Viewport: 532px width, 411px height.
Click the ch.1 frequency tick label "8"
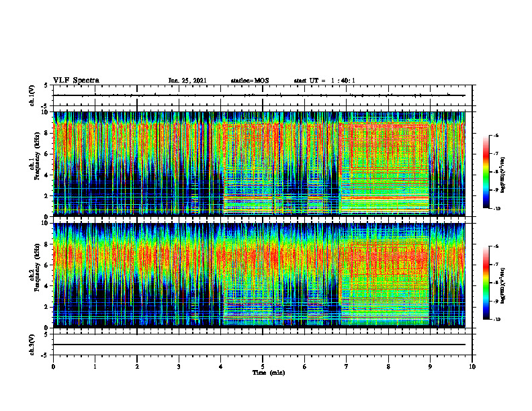point(46,133)
